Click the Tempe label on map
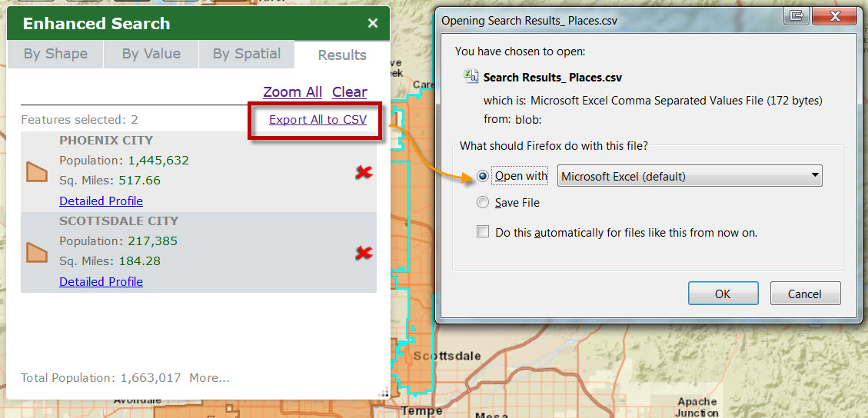 tap(422, 411)
